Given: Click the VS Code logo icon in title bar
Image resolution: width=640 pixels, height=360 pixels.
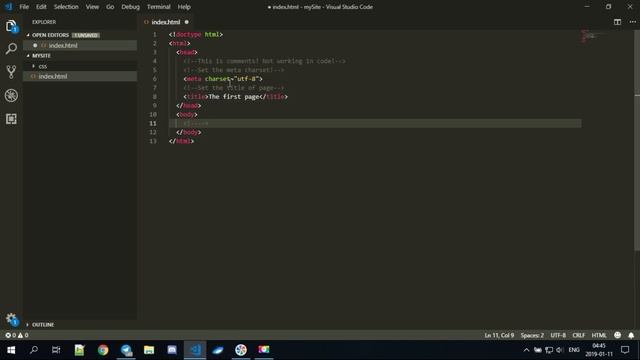Looking at the screenshot, I should point(8,7).
